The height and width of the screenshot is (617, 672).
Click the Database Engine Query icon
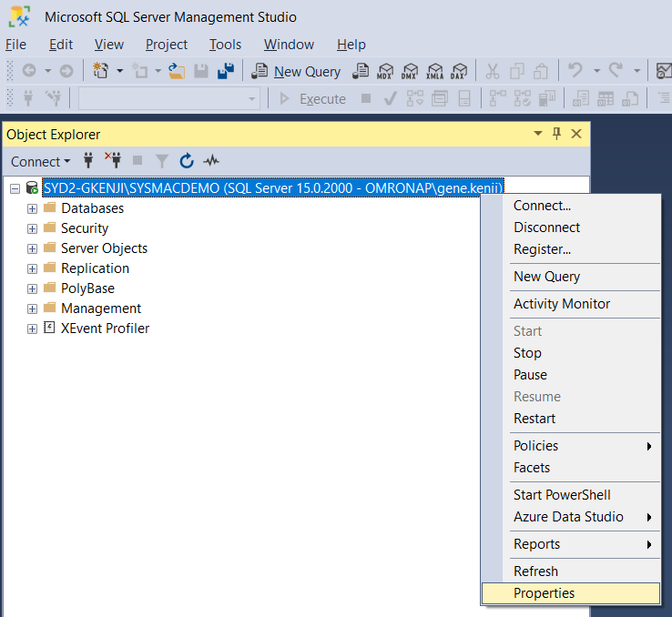(x=361, y=71)
